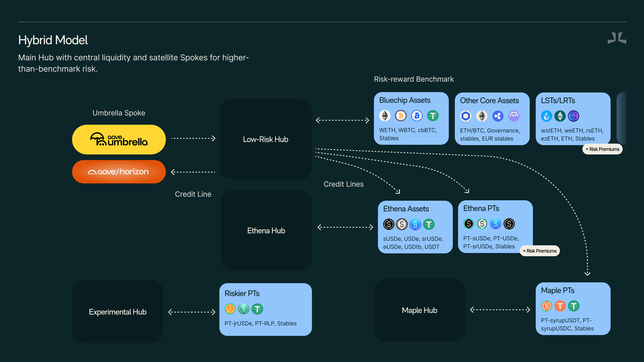This screenshot has height=362, width=644.
Task: Select the white dollar icon in Ethena PTs
Action: click(x=482, y=224)
